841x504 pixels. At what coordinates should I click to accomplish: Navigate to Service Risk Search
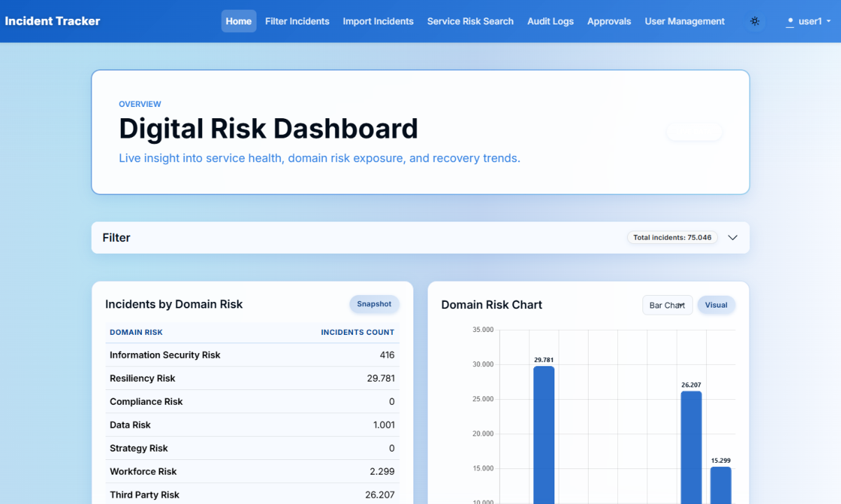point(470,21)
